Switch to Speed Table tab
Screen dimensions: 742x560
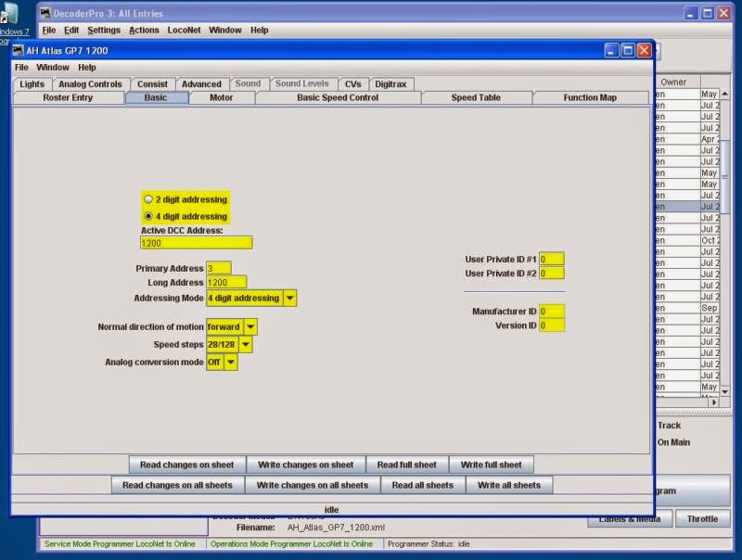pyautogui.click(x=476, y=98)
